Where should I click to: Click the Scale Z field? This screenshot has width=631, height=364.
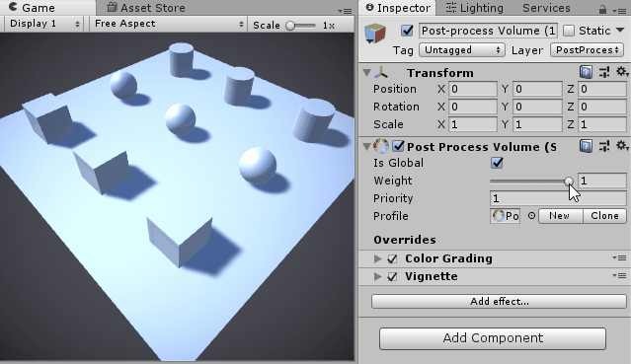tap(602, 124)
